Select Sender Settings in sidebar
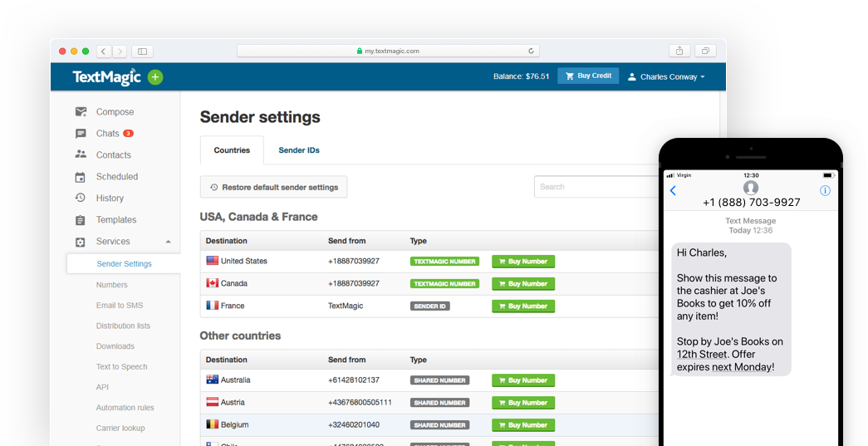 click(124, 264)
